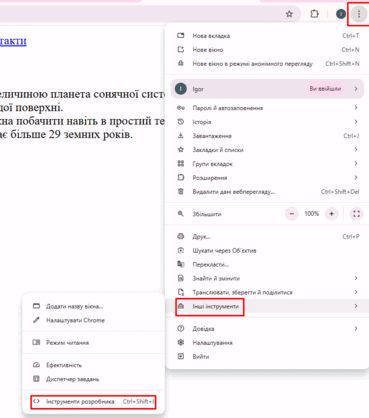Viewport: 369px width, 418px height.
Task: Choose 'Вийти' menu entry
Action: (267, 357)
